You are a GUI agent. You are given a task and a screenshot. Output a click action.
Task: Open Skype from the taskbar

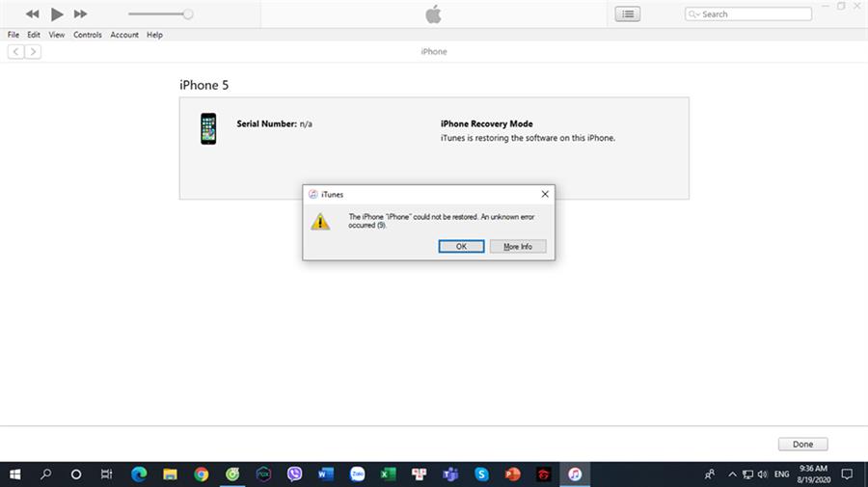481,474
